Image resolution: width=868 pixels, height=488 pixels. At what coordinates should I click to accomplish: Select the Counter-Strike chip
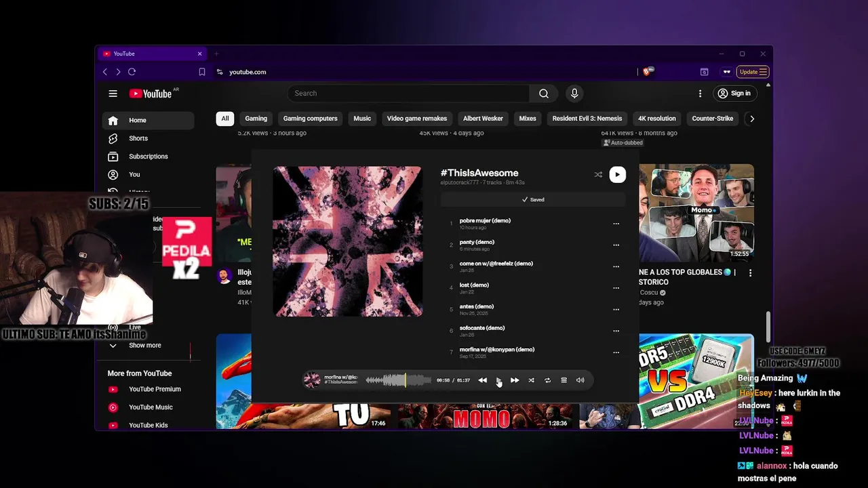713,119
